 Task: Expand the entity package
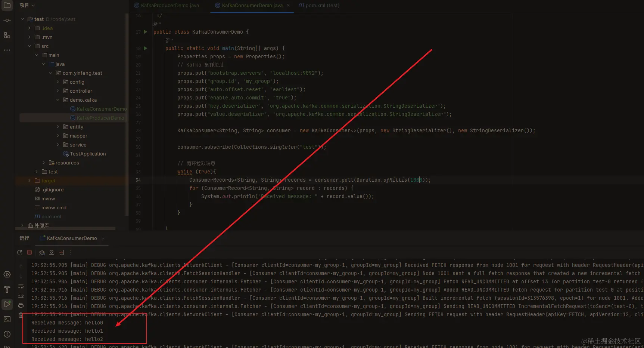58,127
